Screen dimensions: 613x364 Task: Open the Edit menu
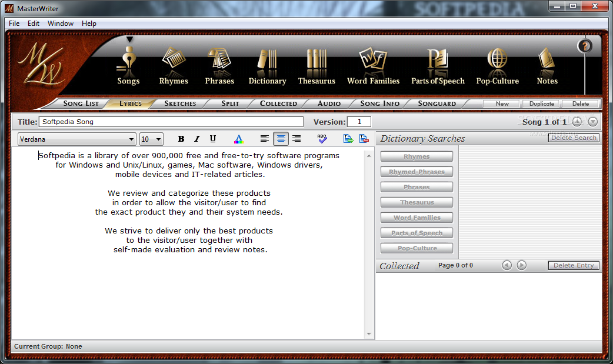33,24
